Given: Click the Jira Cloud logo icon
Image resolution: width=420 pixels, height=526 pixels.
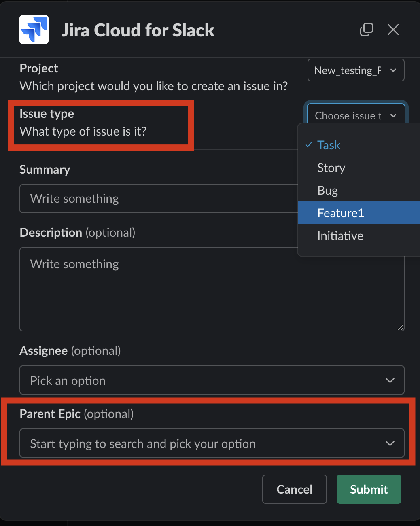Looking at the screenshot, I should (34, 29).
